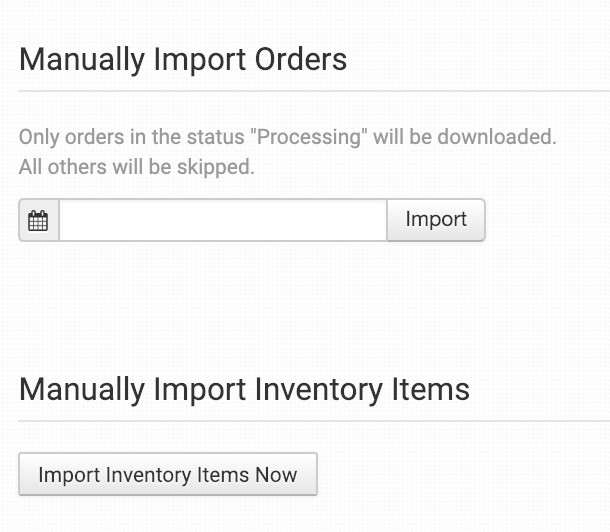Click the word "Inventory" in the second heading
This screenshot has height=532, width=610.
(320, 389)
